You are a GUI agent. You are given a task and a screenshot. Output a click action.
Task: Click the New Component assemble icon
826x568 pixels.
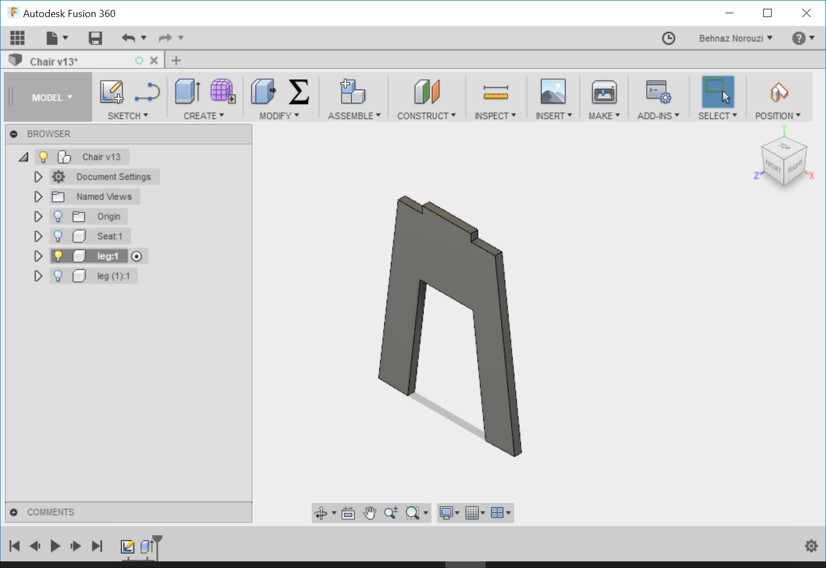tap(352, 92)
